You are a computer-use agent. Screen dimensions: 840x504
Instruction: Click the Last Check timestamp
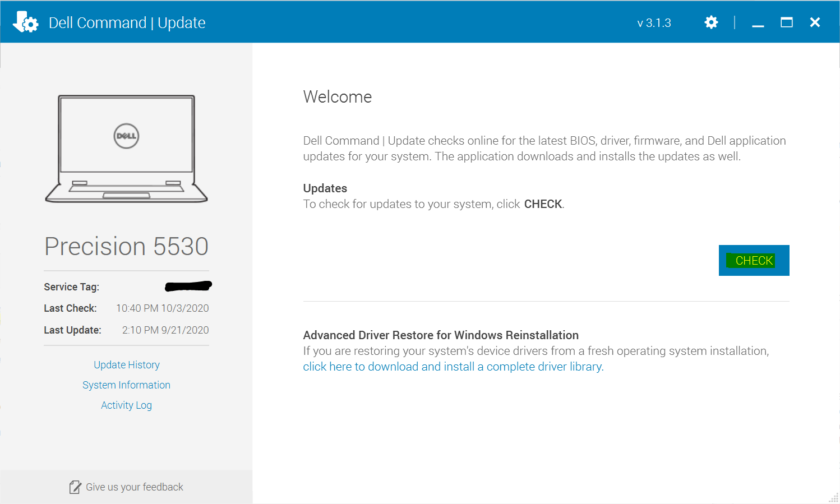162,308
